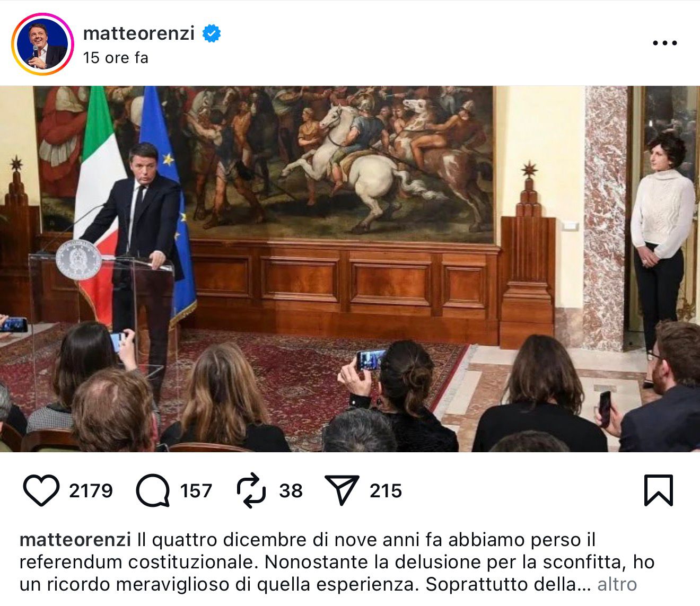Click the 38 reposts count

pos(291,490)
